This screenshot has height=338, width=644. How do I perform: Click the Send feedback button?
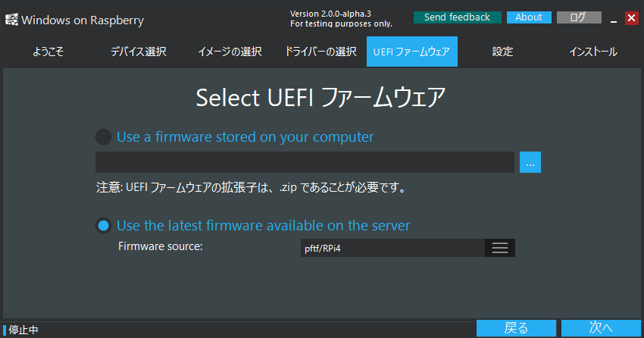(457, 17)
